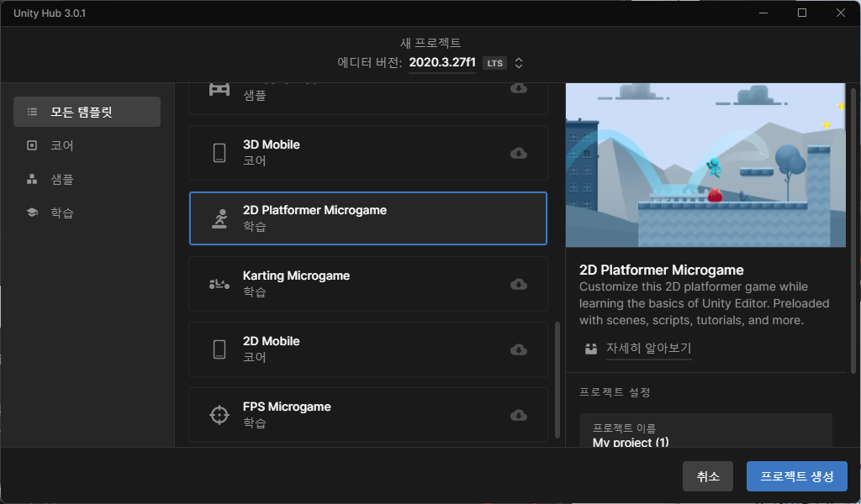Download the 2D Mobile template cloud icon
The width and height of the screenshot is (861, 504).
coord(518,349)
